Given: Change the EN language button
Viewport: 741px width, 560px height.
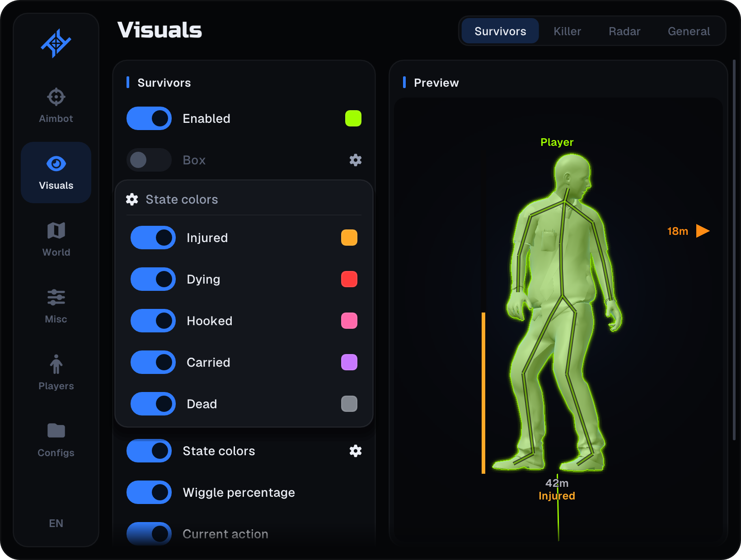Looking at the screenshot, I should (x=56, y=523).
